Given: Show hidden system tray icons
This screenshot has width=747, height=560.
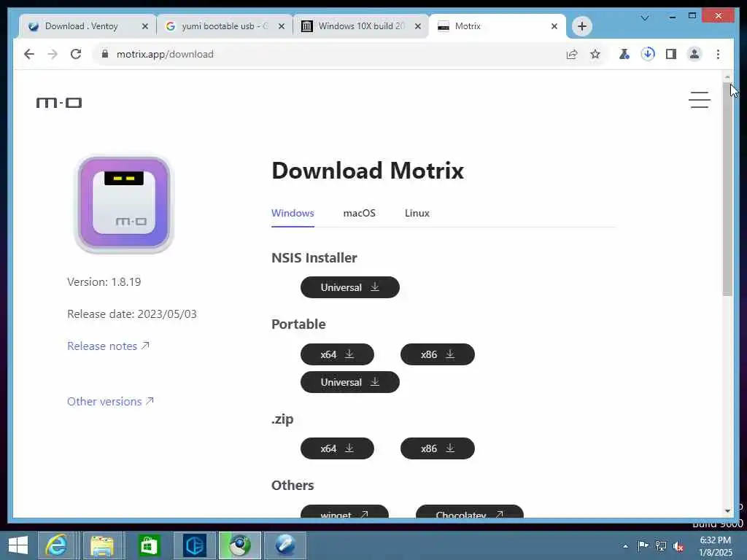Looking at the screenshot, I should pyautogui.click(x=625, y=546).
